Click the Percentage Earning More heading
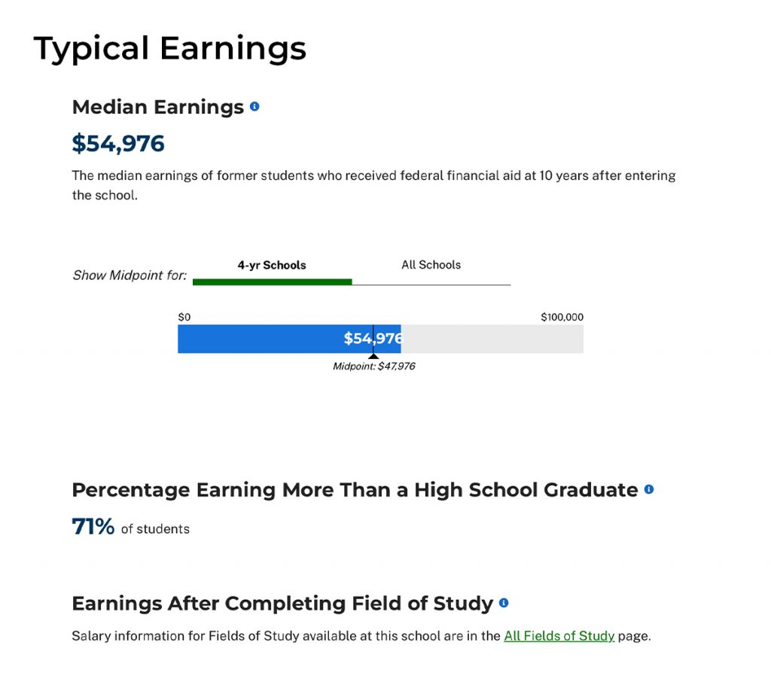The image size is (771, 700). [354, 489]
